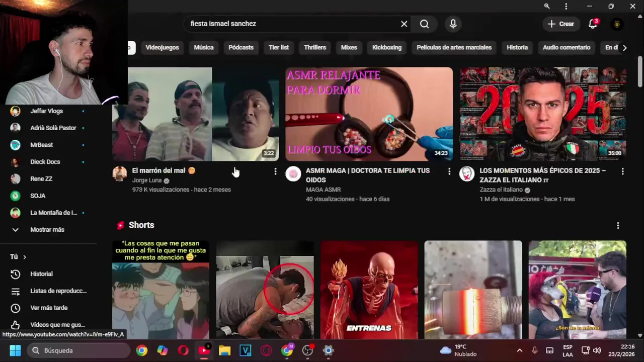
Task: Select the Kickboxing filter chip
Action: (x=387, y=47)
